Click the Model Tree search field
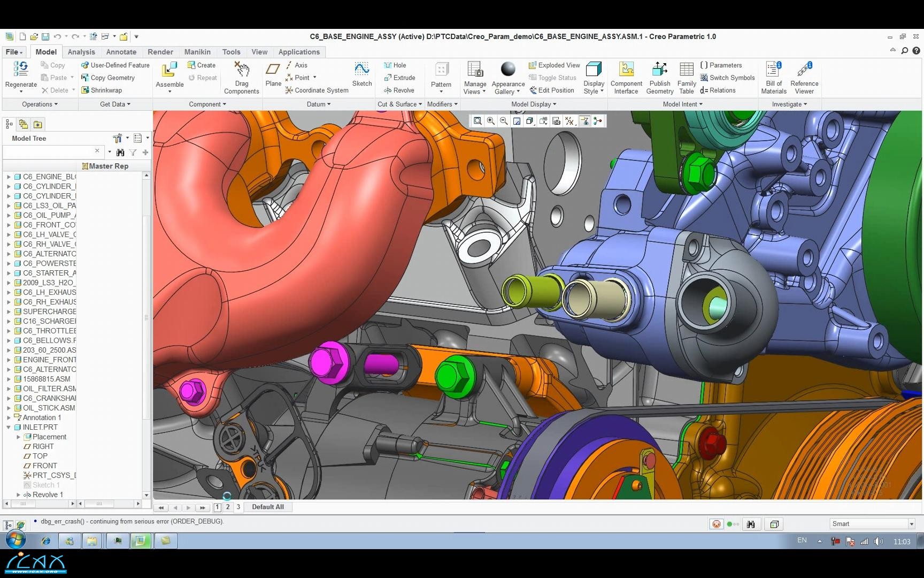The width and height of the screenshot is (924, 578). coord(48,152)
